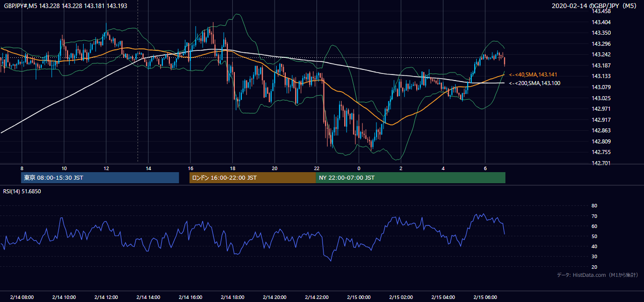Click the 200 SMA 143.100 label
The height and width of the screenshot is (302, 644).
[x=534, y=83]
